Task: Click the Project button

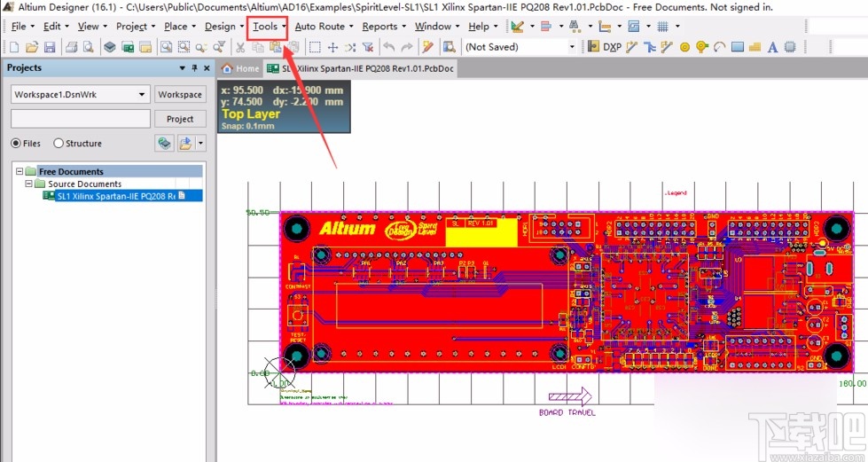Action: point(180,119)
